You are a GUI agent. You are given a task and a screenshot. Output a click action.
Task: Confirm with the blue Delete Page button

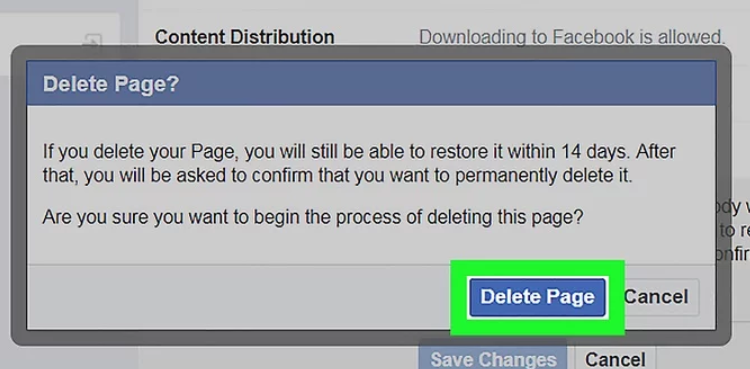point(537,297)
